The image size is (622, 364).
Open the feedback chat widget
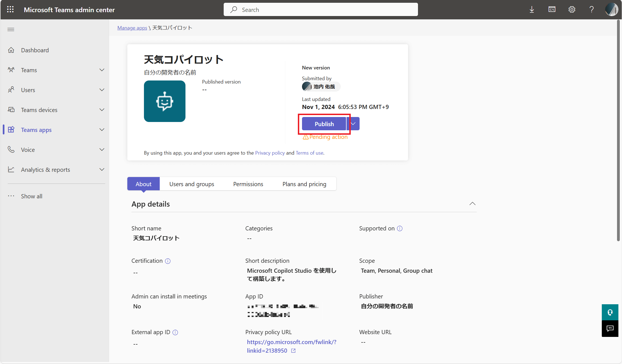610,329
